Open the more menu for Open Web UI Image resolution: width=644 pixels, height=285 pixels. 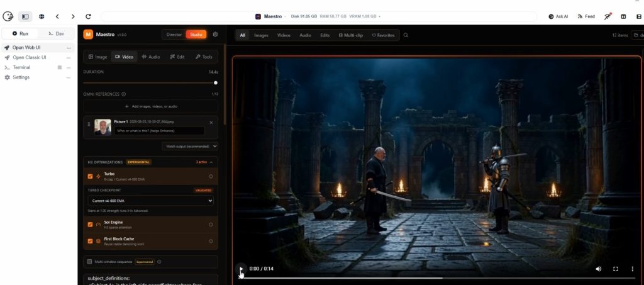[x=69, y=48]
